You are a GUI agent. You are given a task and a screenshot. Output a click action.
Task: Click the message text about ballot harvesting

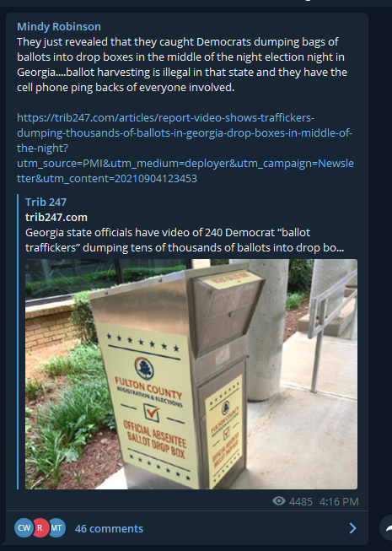coord(182,64)
